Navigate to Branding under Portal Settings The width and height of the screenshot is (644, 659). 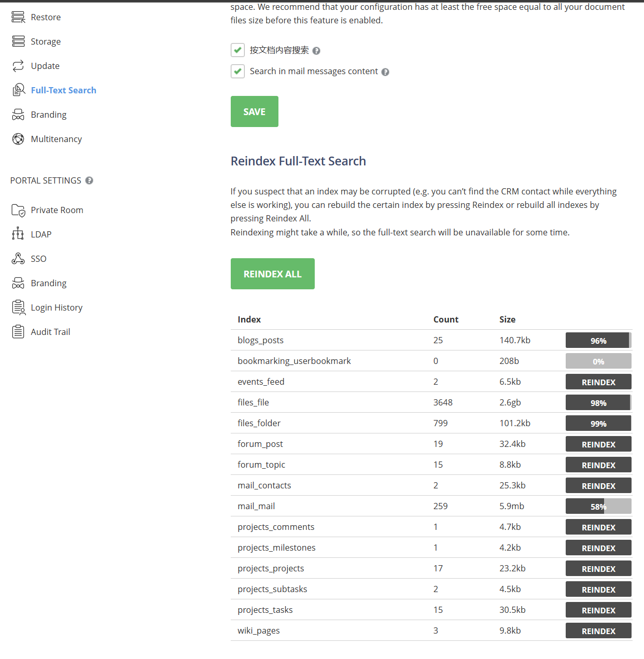pyautogui.click(x=48, y=283)
